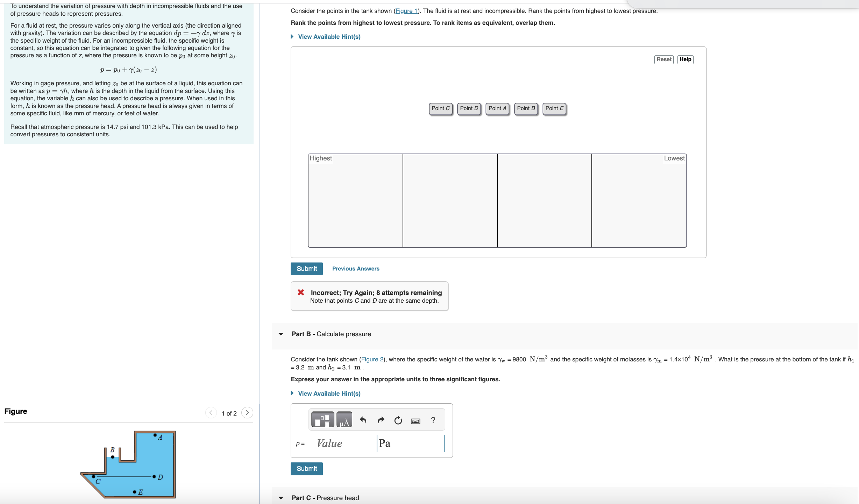Click the tank figure thumbnail

point(128,465)
